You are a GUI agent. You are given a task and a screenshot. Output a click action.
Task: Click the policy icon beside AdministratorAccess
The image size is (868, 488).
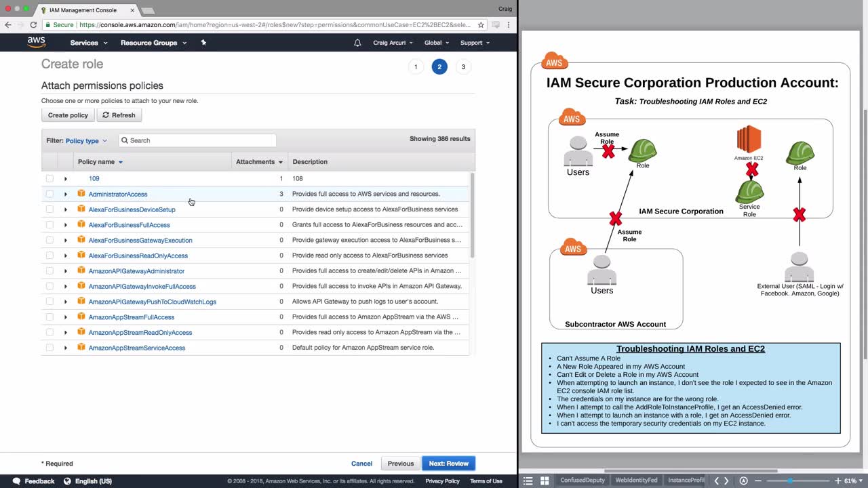[x=81, y=194]
